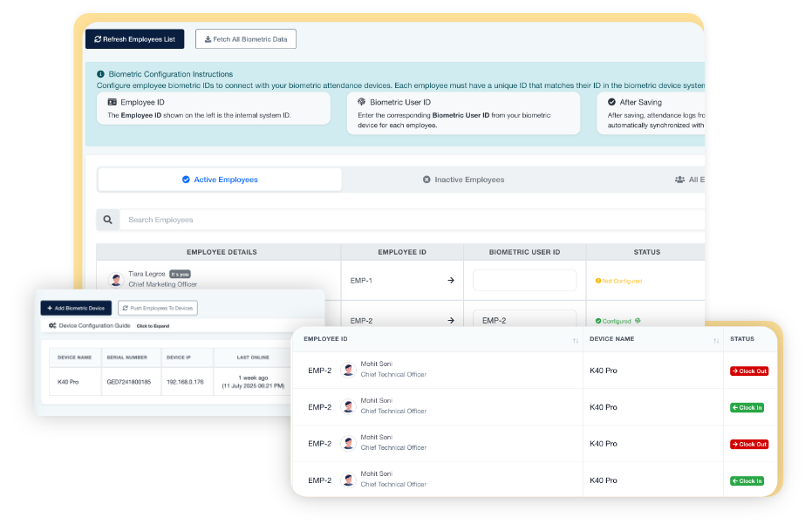This screenshot has width=812, height=531.
Task: Click the Biometric User ID field containing EMP-2
Action: [524, 318]
